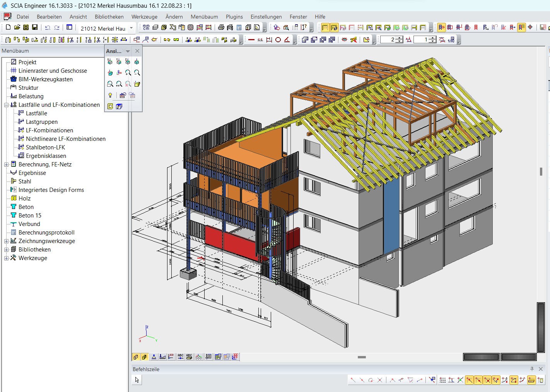Zoom in with the plus magnifier icon

128,73
